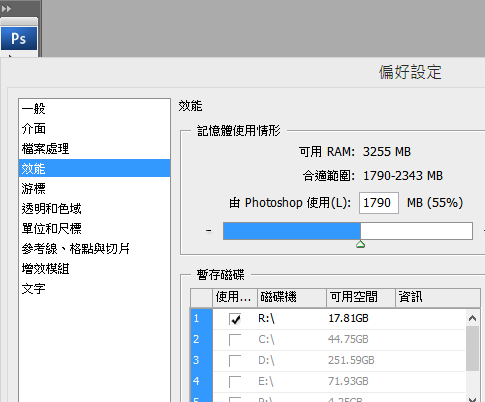The image size is (485, 402).
Task: Click the MB (55%) percentage label
Action: click(435, 203)
